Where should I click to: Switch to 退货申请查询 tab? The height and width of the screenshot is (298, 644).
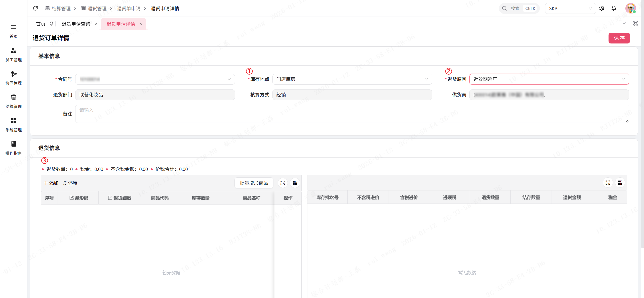(x=76, y=24)
